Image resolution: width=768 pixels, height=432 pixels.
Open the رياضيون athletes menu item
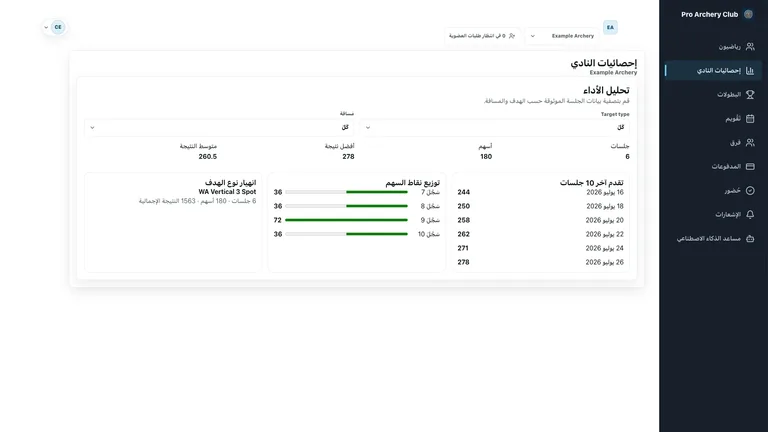[713, 47]
